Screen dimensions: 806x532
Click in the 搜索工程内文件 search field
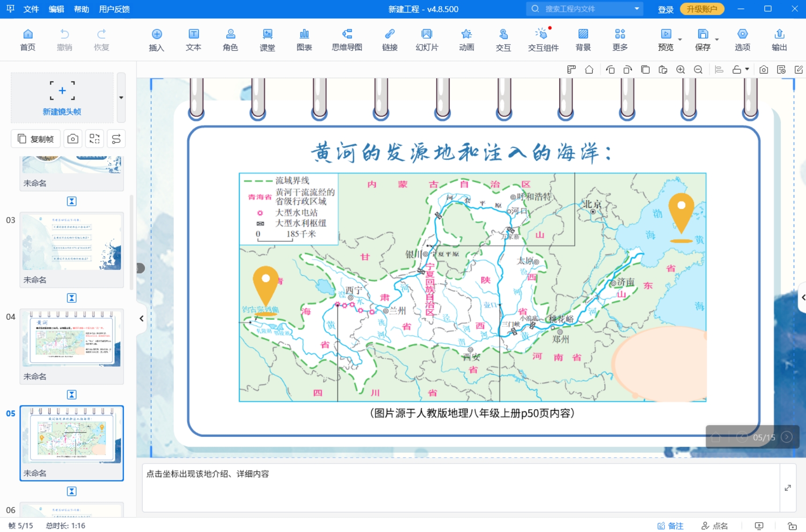click(x=584, y=8)
